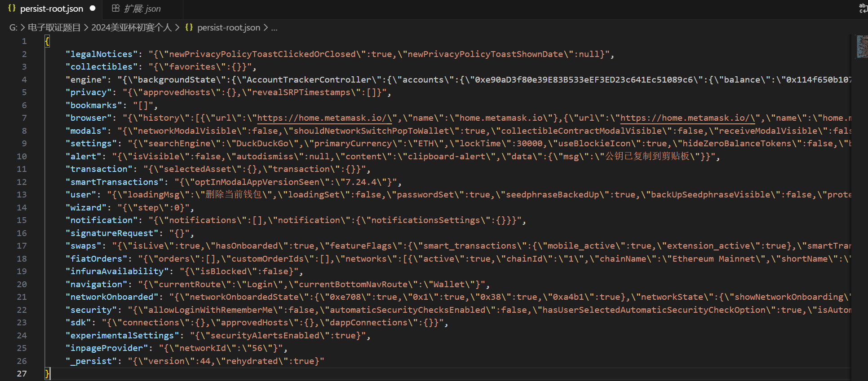Switch to the 扩展: json tab
The width and height of the screenshot is (868, 381).
[x=142, y=9]
